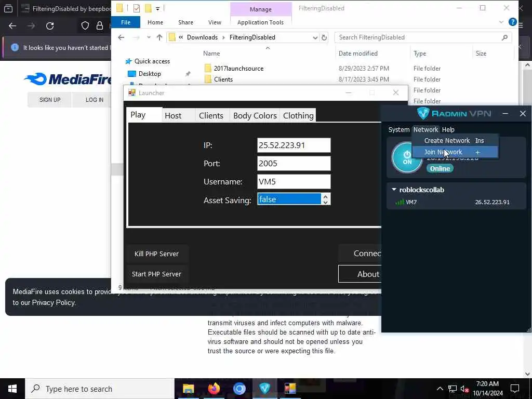This screenshot has width=532, height=399.
Task: Open Explorer help question mark icon
Action: click(x=512, y=22)
